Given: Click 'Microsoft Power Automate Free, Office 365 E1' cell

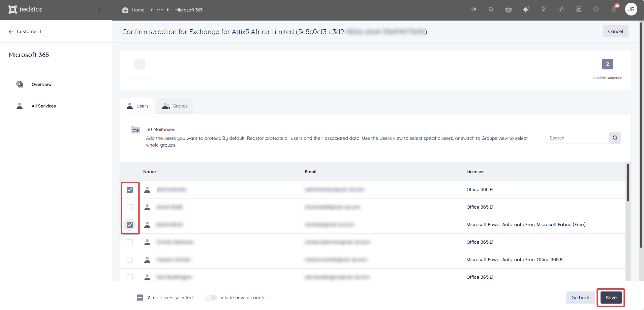Looking at the screenshot, I should pos(515,260).
